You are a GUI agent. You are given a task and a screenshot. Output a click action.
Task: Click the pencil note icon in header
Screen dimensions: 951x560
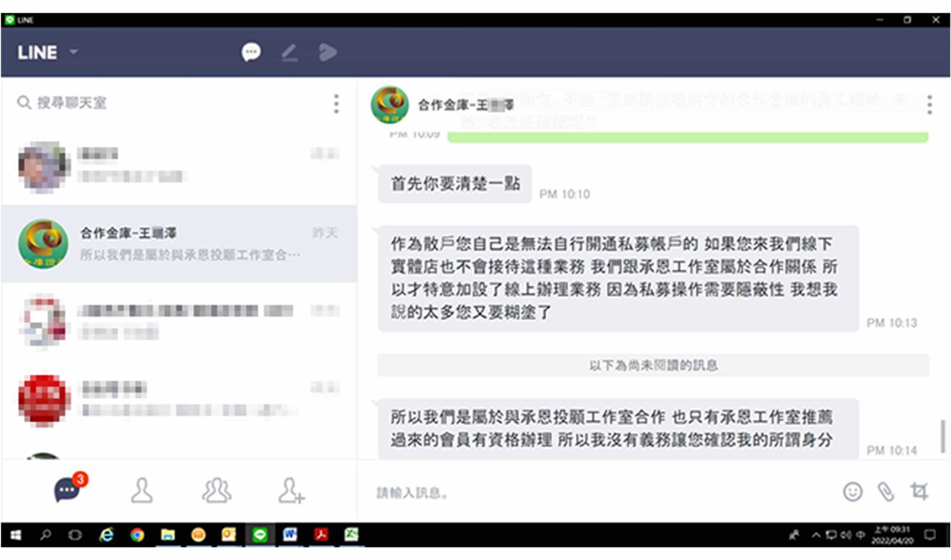tap(290, 52)
